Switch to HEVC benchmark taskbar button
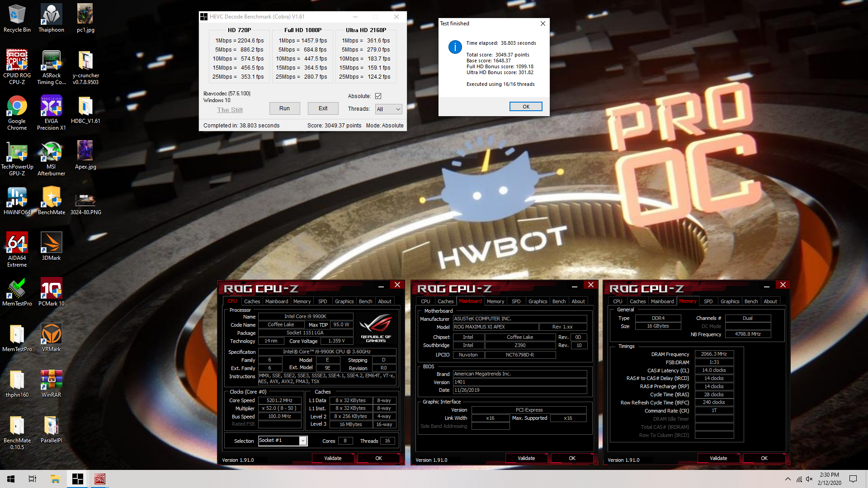 point(77,479)
